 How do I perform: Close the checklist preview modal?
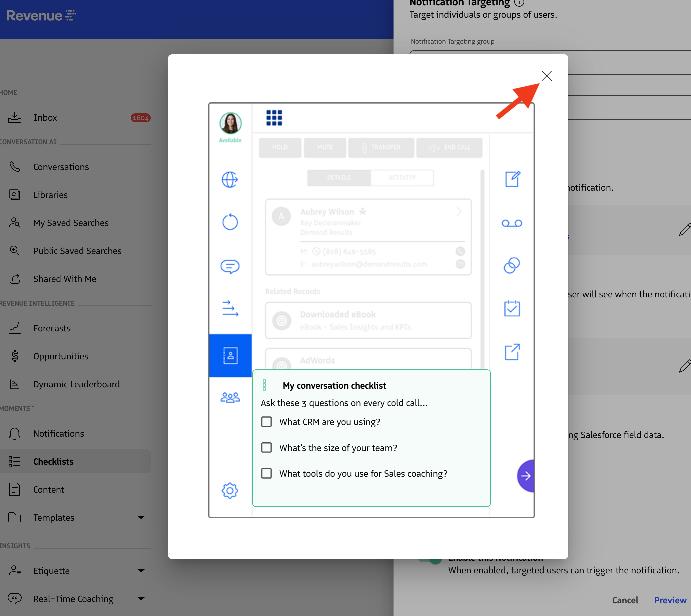click(x=547, y=76)
